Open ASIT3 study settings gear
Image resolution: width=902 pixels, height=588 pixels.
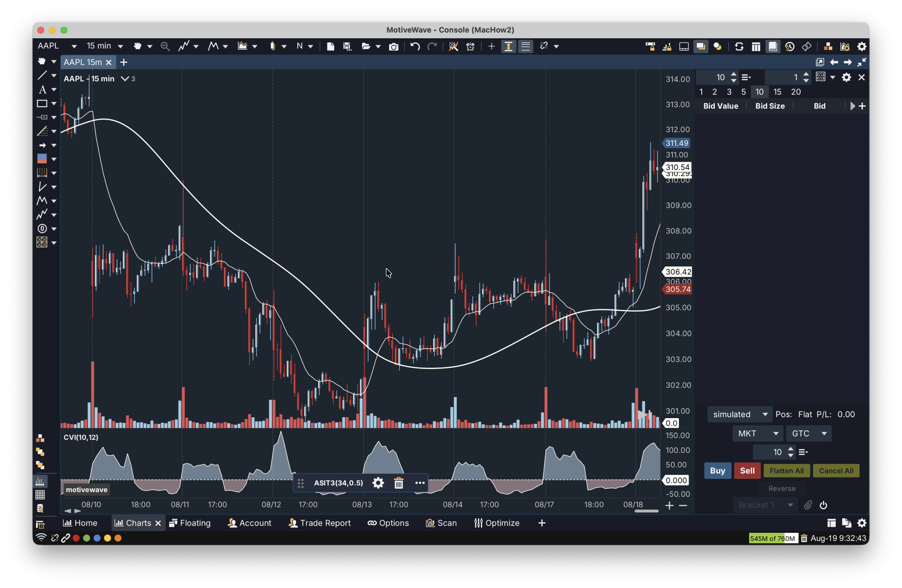378,483
